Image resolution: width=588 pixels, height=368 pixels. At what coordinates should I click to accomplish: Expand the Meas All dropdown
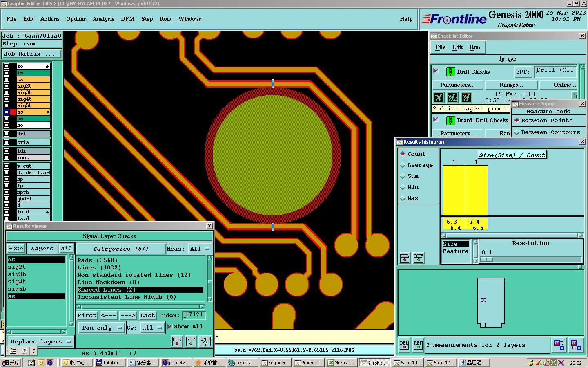(200, 249)
